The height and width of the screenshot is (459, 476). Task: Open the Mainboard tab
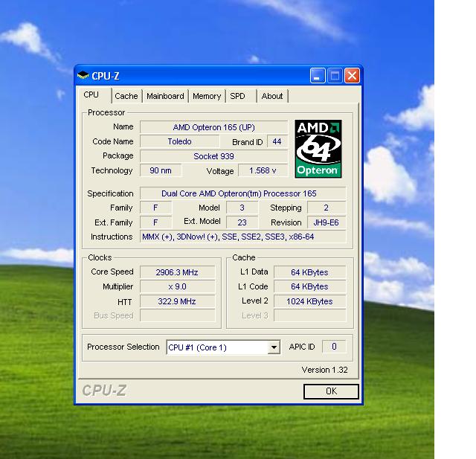(165, 96)
